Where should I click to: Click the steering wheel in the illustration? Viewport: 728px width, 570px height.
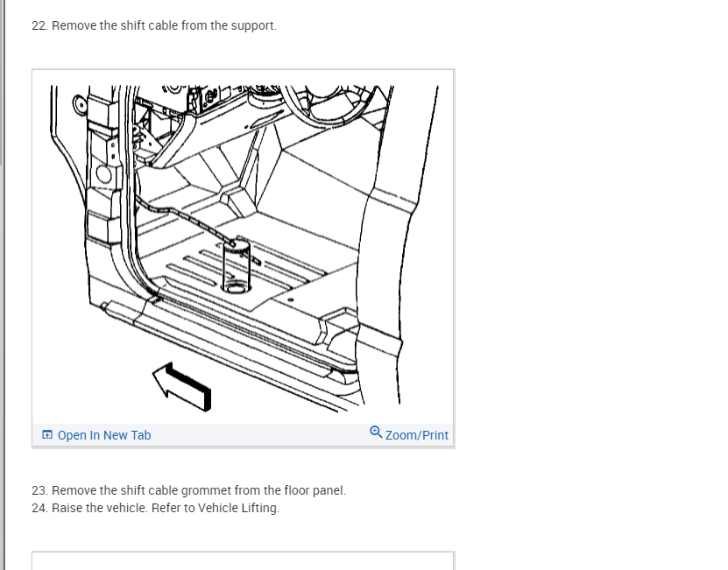[x=328, y=104]
